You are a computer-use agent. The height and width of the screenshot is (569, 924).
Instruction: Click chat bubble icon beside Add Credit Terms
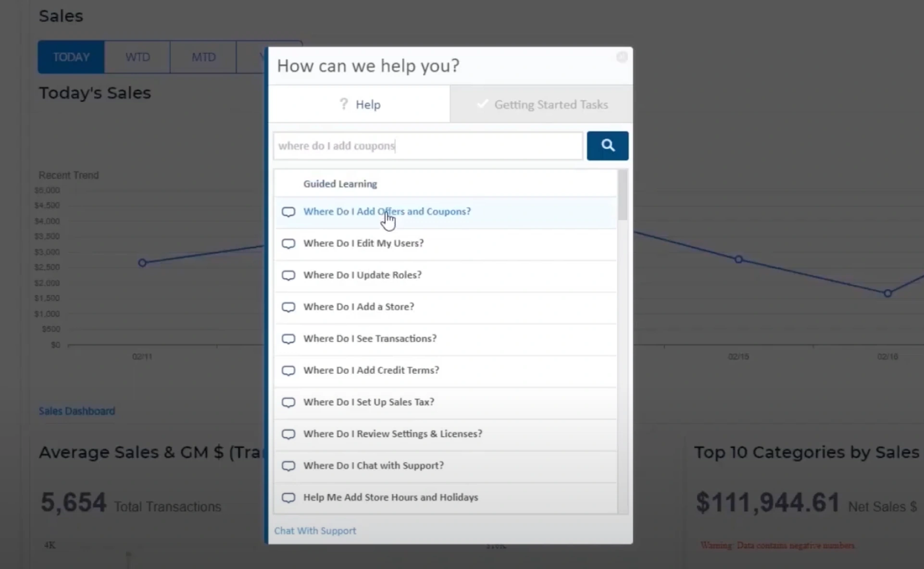coord(288,371)
